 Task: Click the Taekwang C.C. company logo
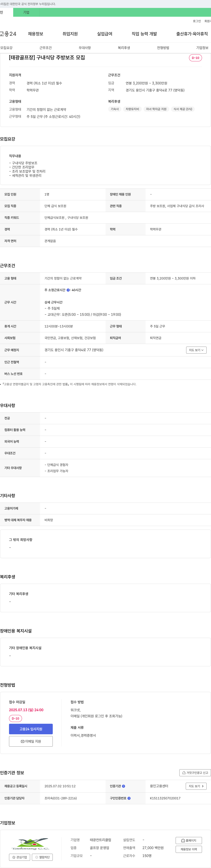[31, 843]
